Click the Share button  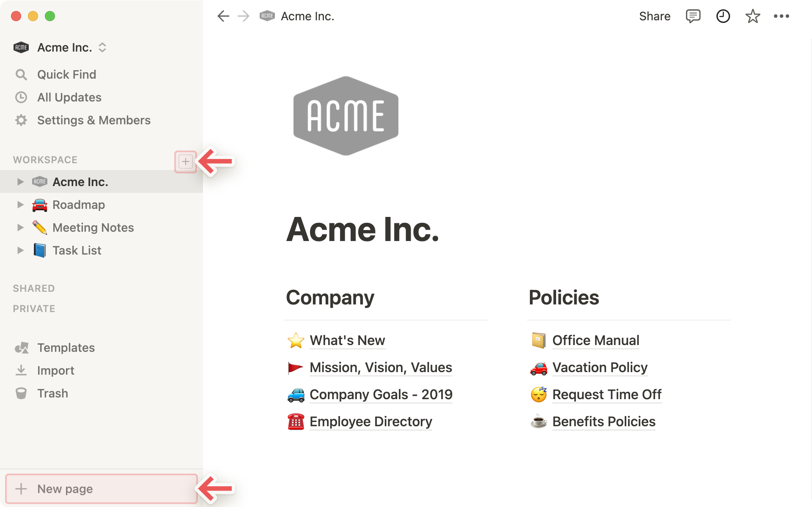point(655,16)
